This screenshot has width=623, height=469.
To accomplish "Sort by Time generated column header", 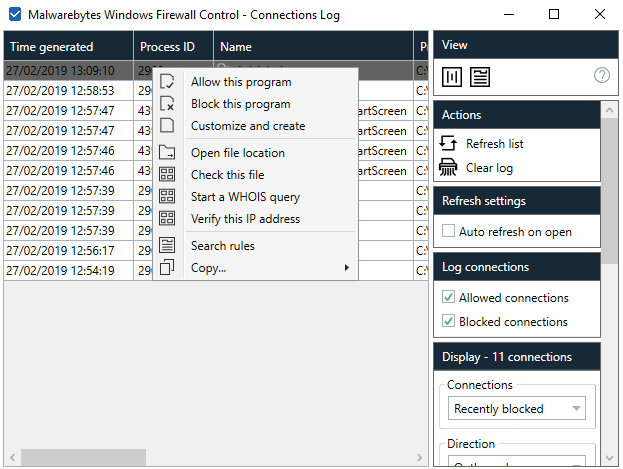I will [68, 47].
